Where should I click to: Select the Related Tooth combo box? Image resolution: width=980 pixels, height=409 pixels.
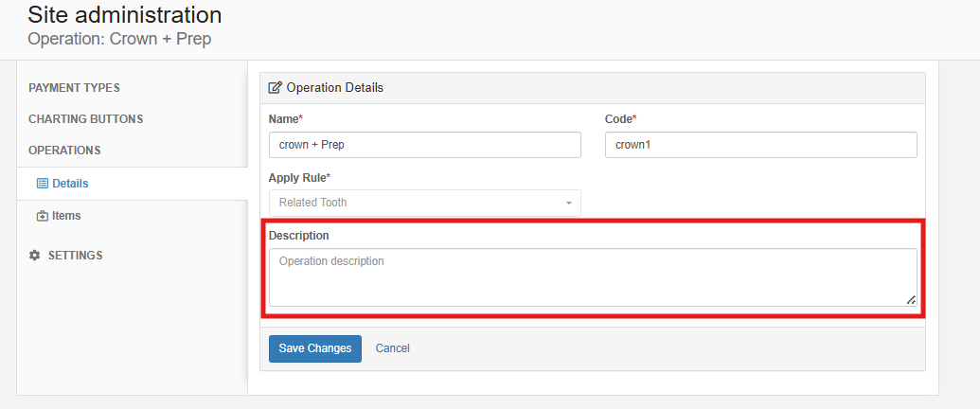pyautogui.click(x=425, y=203)
